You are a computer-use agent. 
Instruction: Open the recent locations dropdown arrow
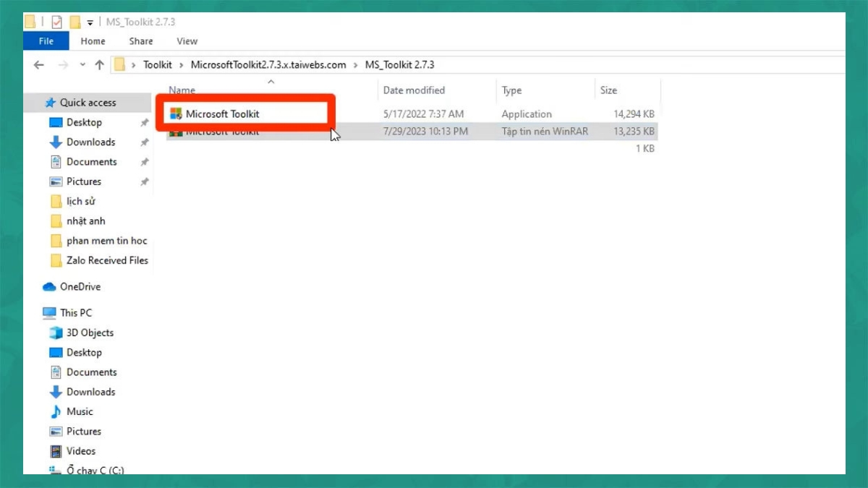(x=81, y=65)
